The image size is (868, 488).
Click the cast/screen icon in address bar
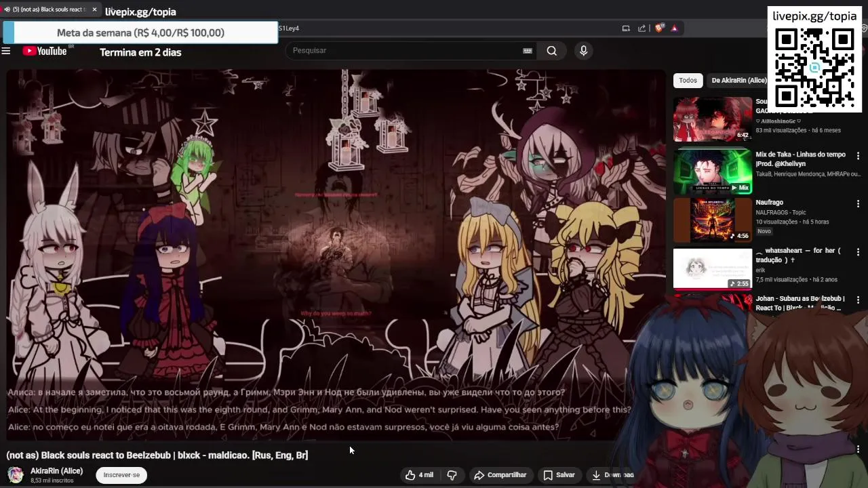click(626, 28)
